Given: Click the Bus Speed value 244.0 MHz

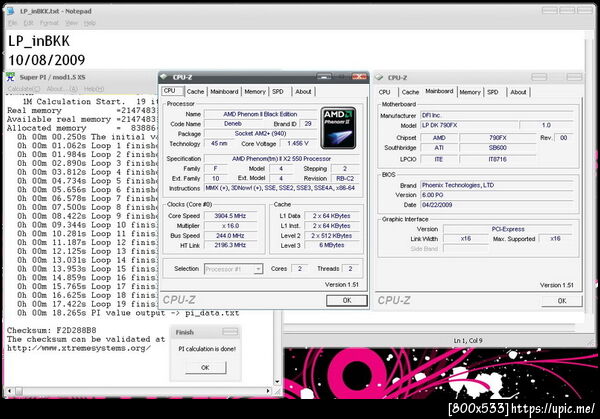Looking at the screenshot, I should click(x=230, y=236).
